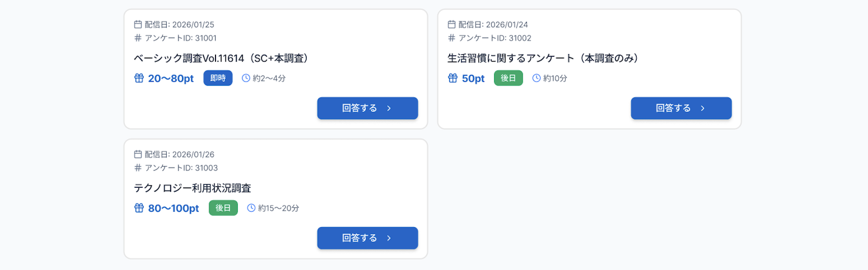The image size is (868, 270).
Task: Click hash icon next to アンケートID 31002
Action: (452, 38)
